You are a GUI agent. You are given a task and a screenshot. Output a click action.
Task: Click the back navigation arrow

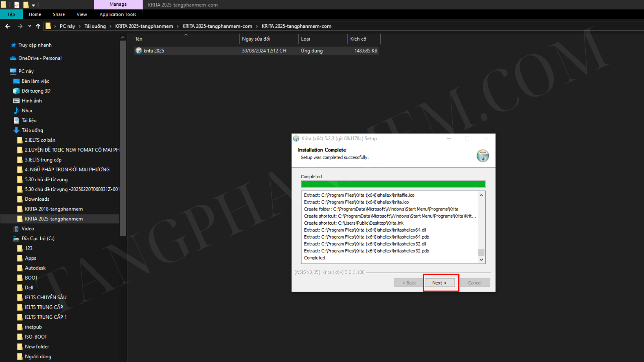point(8,26)
